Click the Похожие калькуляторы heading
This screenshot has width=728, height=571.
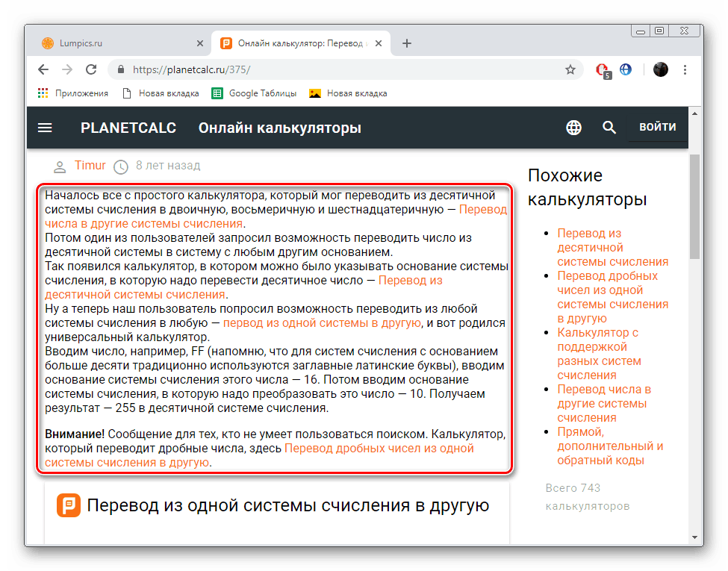[587, 187]
